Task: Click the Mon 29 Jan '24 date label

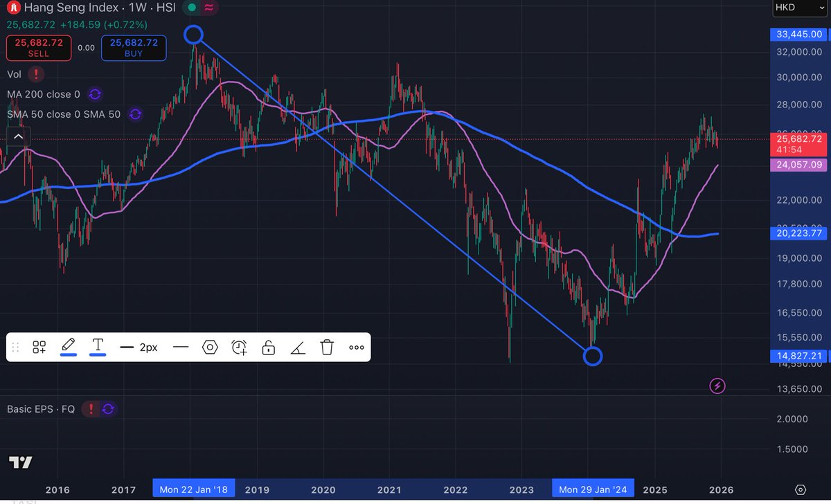Action: tap(593, 489)
